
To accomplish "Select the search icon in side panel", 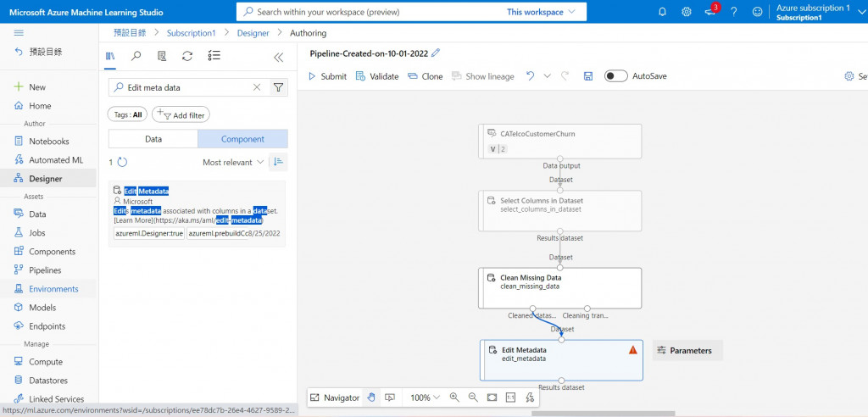I will click(x=136, y=56).
